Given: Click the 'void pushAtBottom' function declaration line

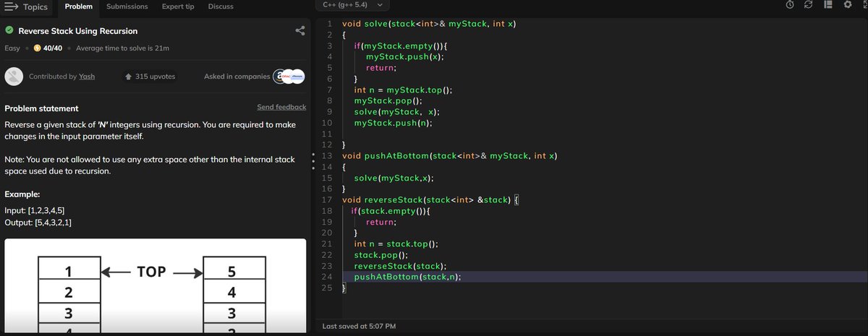Looking at the screenshot, I should click(x=448, y=156).
